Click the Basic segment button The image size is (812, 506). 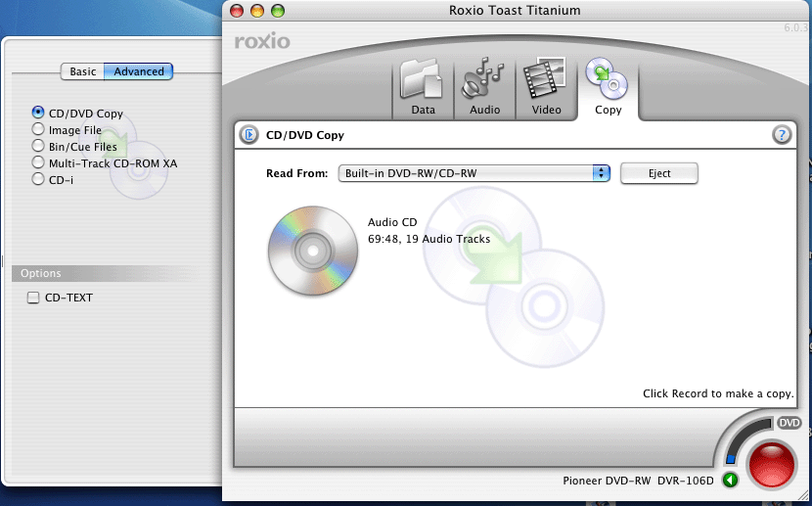82,71
